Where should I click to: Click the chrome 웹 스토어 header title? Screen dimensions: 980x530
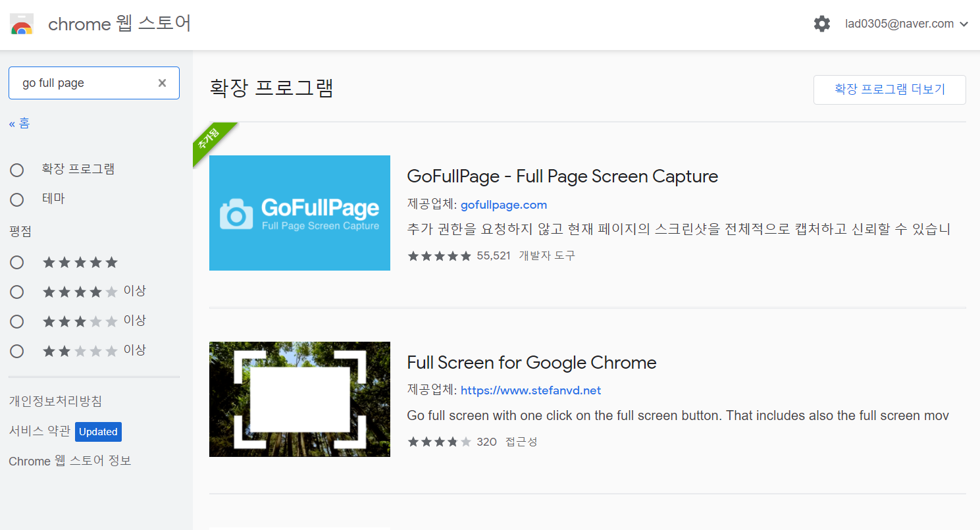click(x=120, y=24)
